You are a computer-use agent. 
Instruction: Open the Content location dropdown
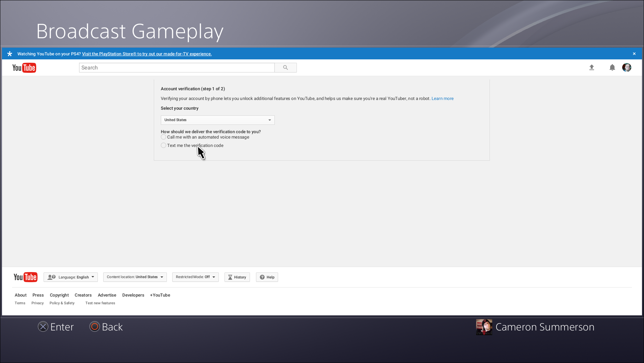[x=135, y=277]
